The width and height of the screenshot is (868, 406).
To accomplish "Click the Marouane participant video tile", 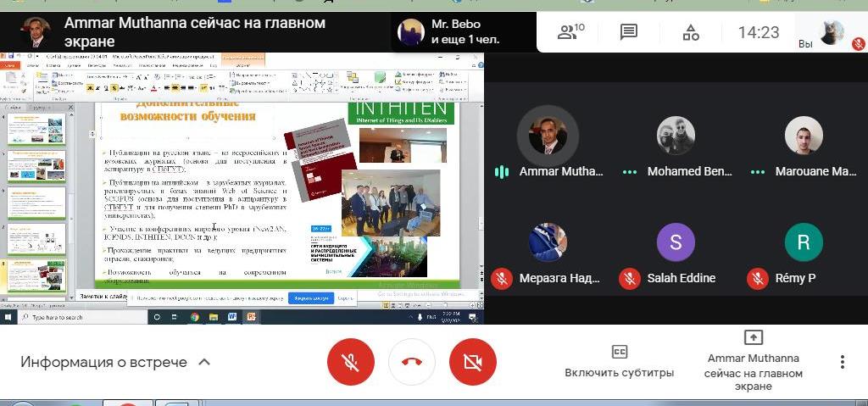I will 803,136.
